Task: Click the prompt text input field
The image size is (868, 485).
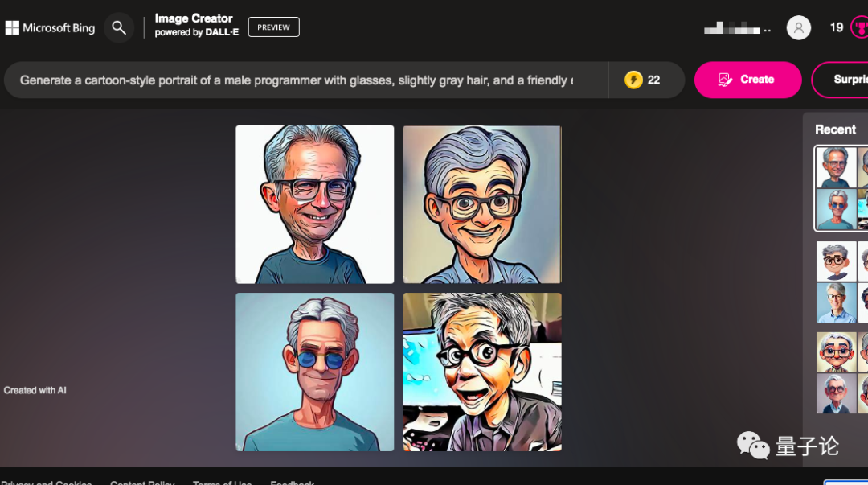Action: pyautogui.click(x=305, y=80)
